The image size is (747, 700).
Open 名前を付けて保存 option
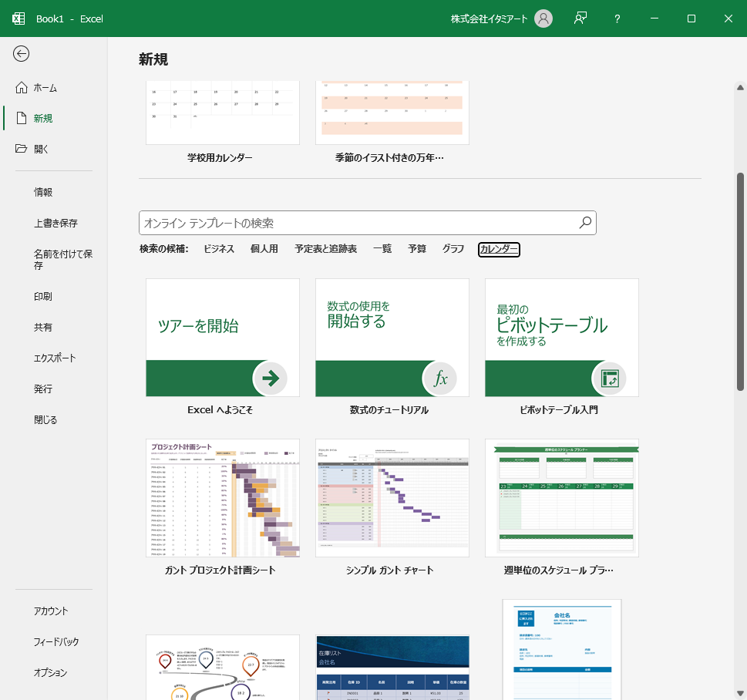pyautogui.click(x=63, y=260)
